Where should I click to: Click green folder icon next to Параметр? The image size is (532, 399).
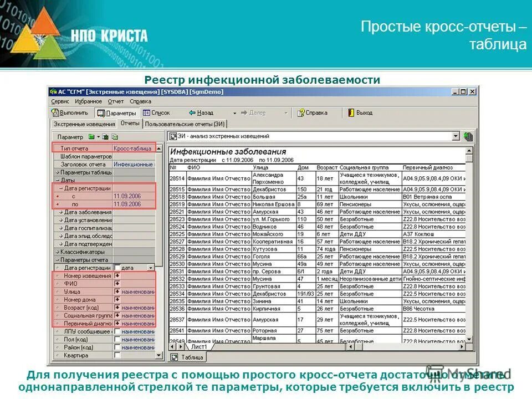pos(91,137)
